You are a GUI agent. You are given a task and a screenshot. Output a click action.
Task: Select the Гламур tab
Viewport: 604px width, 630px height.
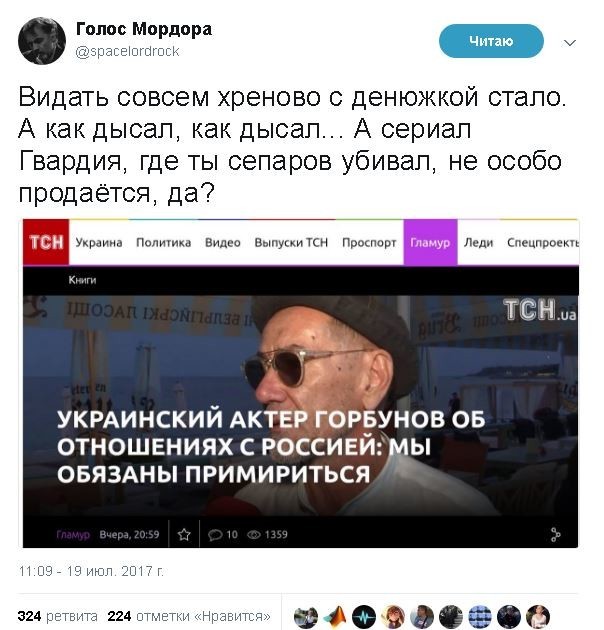(x=430, y=242)
